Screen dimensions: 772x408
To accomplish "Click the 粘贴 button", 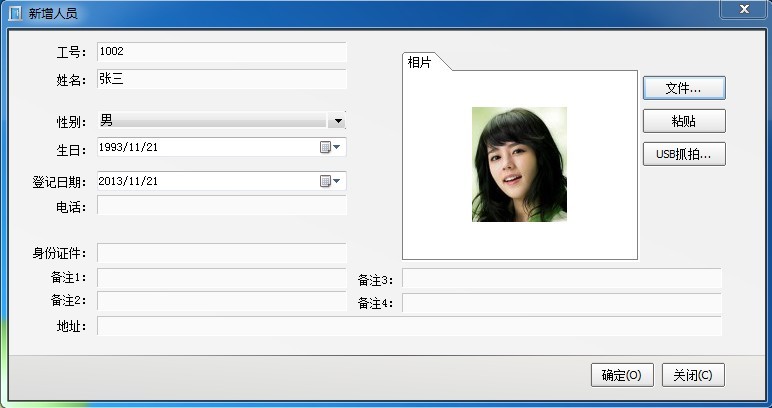I will [x=684, y=121].
